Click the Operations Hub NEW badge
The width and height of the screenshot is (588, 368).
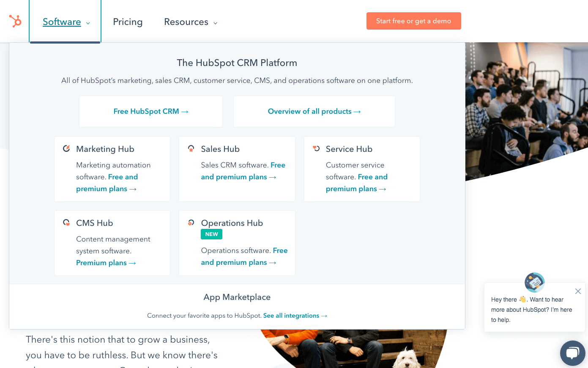pyautogui.click(x=211, y=234)
